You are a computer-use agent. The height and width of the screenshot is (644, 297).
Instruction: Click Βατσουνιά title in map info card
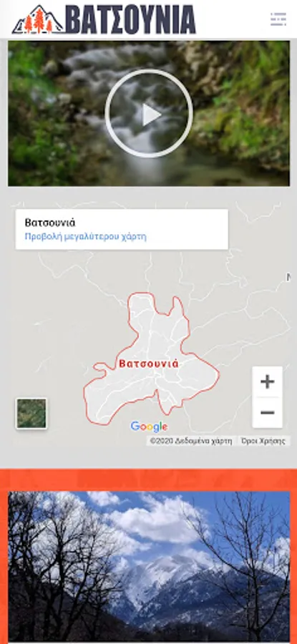tap(49, 223)
